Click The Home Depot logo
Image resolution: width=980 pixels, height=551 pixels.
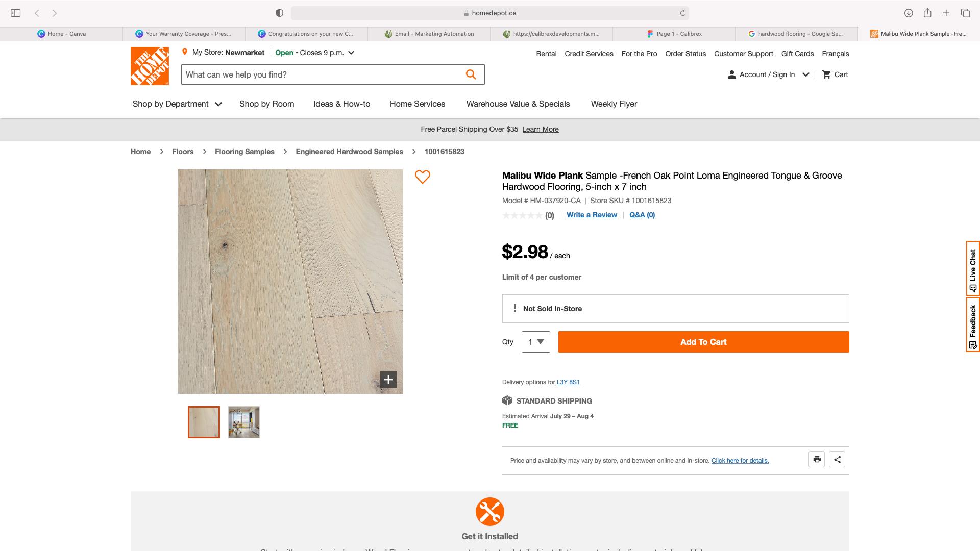click(x=150, y=66)
